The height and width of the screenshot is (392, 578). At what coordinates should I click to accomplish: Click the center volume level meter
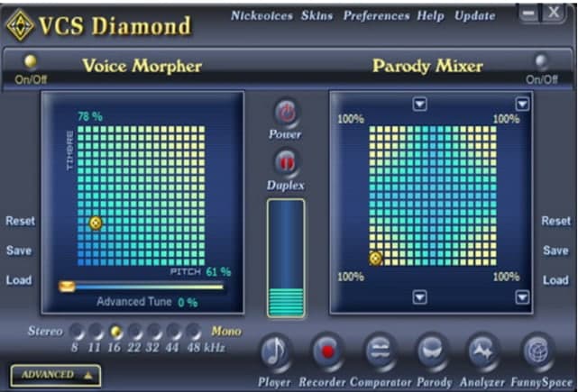[286, 259]
